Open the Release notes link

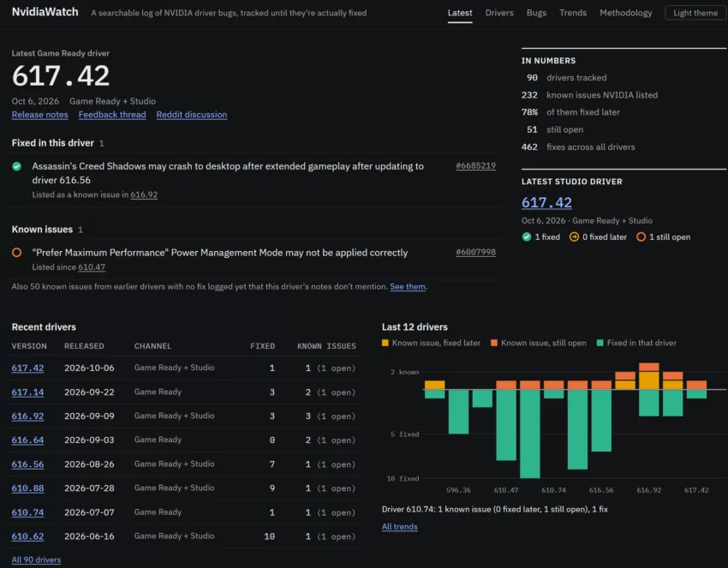(40, 114)
